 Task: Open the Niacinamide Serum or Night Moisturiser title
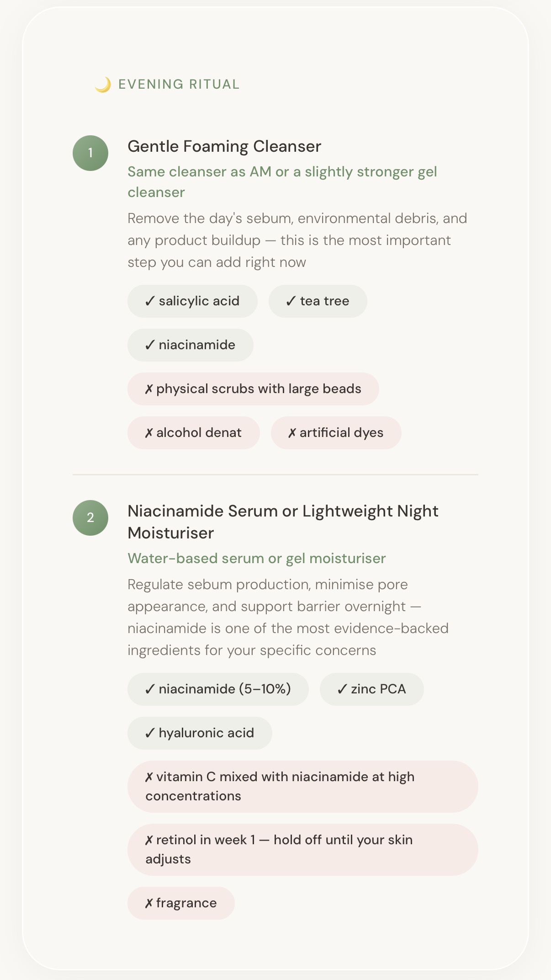(283, 522)
